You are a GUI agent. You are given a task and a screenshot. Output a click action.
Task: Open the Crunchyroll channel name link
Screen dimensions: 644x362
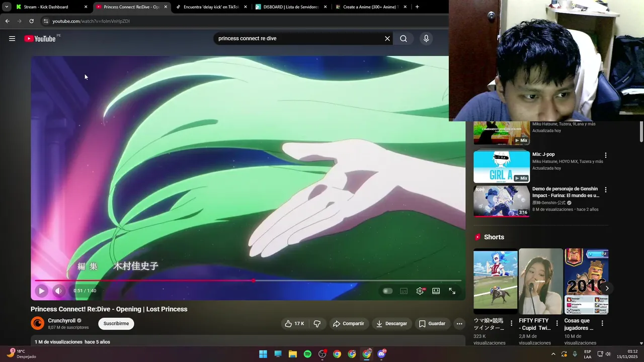coord(62,321)
